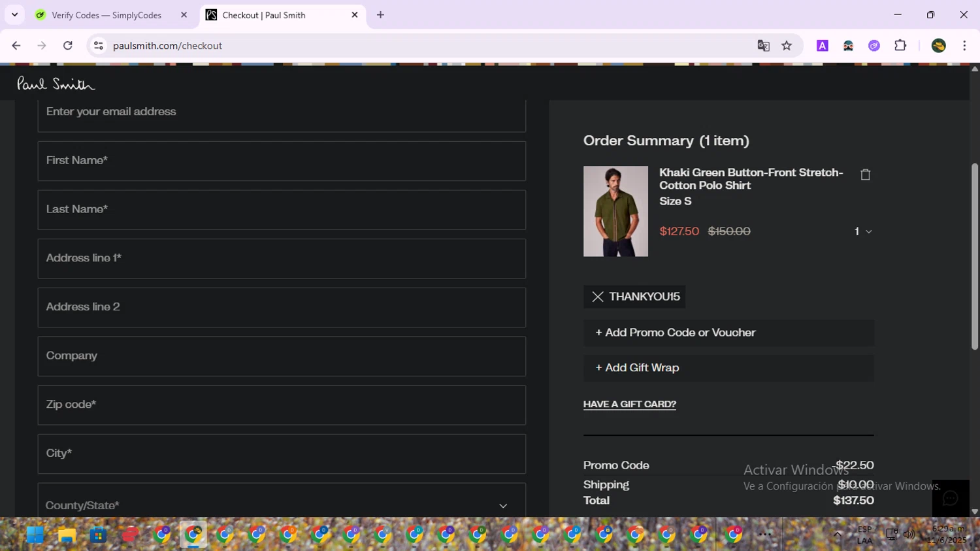The height and width of the screenshot is (551, 980).
Task: Open the taskbar overflow three dots
Action: click(765, 535)
